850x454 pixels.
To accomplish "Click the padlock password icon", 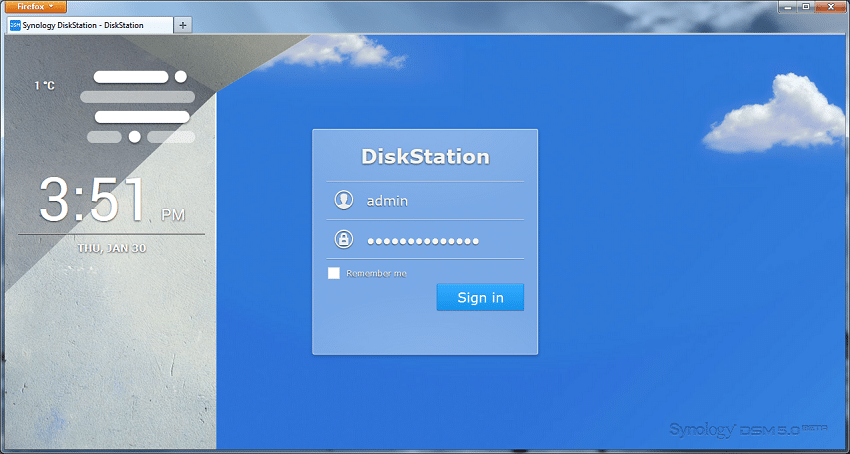I will coord(344,239).
